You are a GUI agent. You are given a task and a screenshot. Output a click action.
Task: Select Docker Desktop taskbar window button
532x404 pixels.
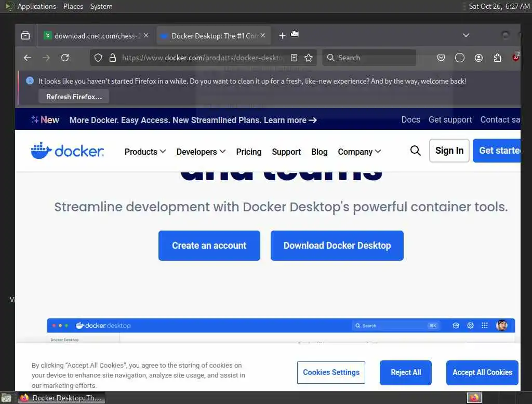pyautogui.click(x=61, y=398)
